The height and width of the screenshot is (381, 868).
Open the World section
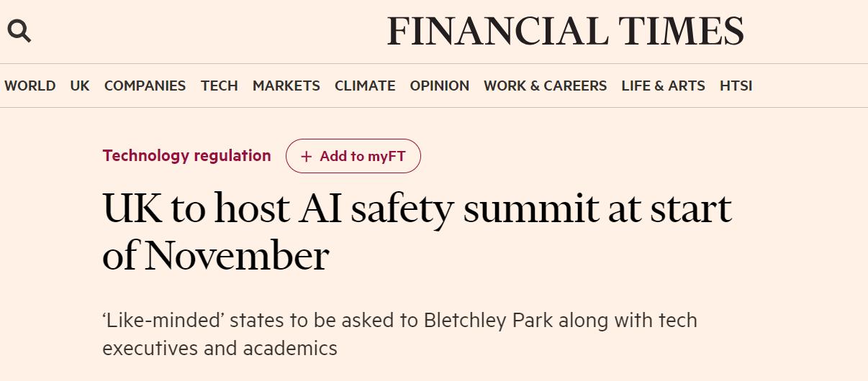pyautogui.click(x=30, y=86)
